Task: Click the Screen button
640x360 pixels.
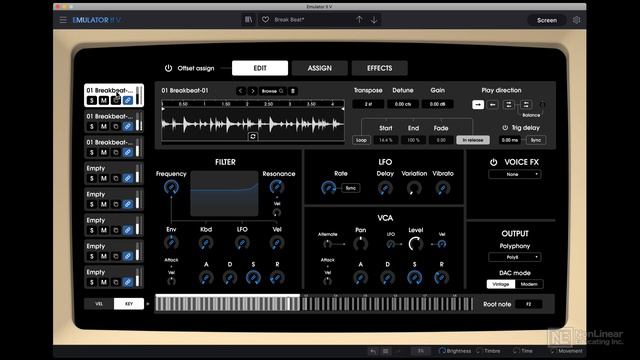Action: (547, 20)
